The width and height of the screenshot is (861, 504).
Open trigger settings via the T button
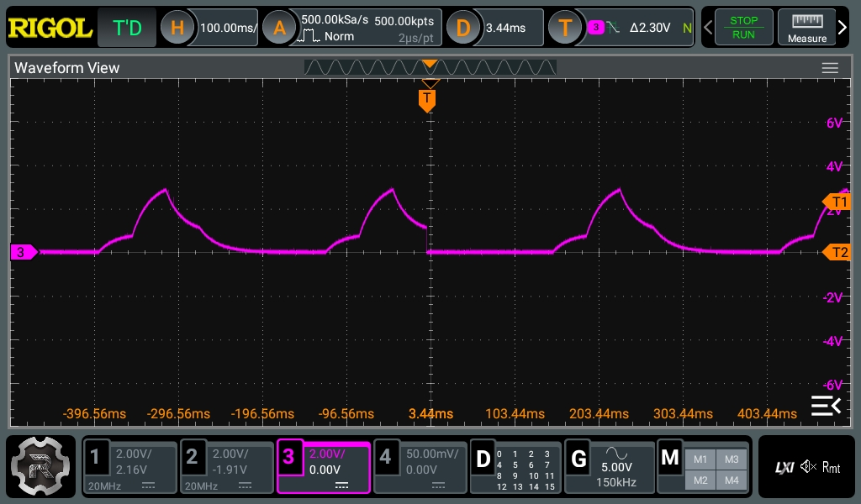(565, 27)
